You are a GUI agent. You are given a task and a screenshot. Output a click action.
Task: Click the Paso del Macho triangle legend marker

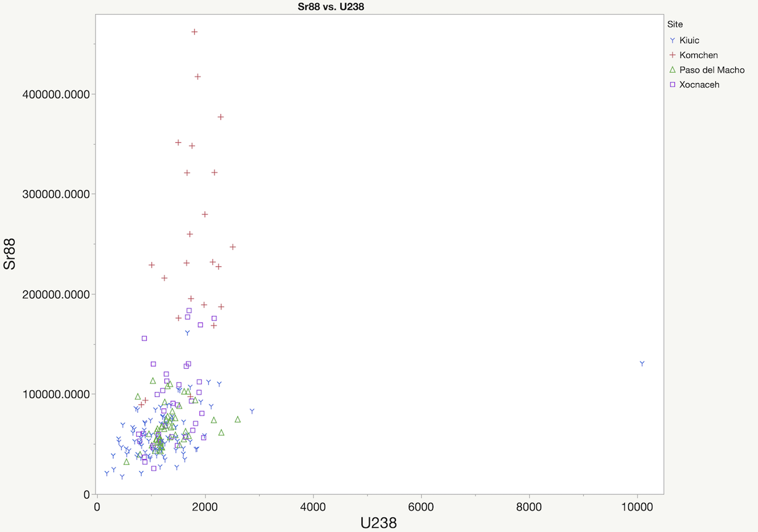click(672, 70)
